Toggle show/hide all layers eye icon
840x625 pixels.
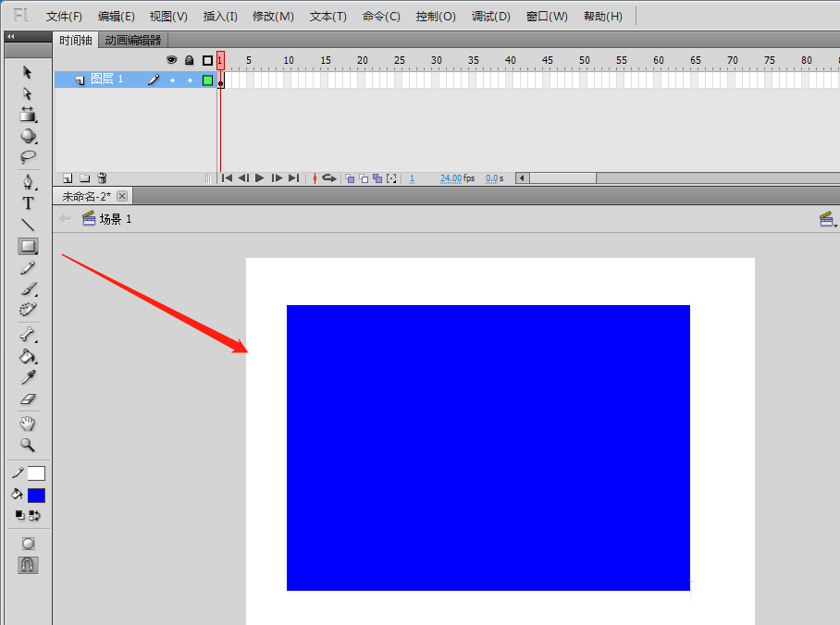pos(171,60)
